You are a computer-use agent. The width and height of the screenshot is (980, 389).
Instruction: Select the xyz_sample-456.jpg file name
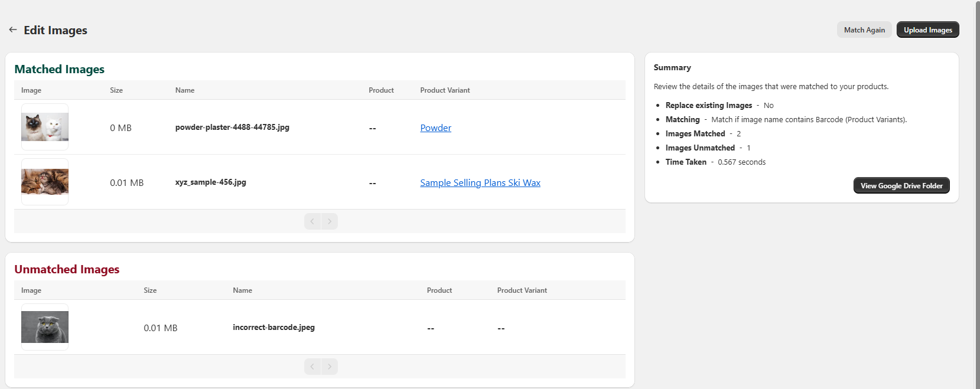[210, 182]
